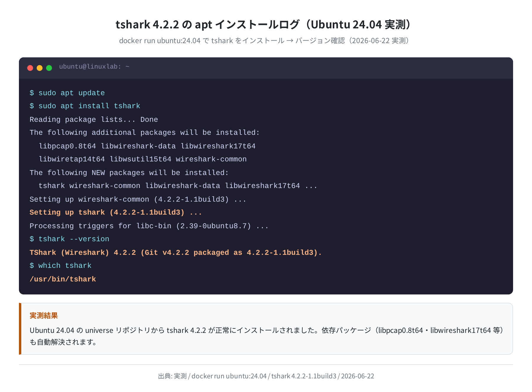Click the /usr/bin/tshark path output
The height and width of the screenshot is (392, 532).
(x=63, y=279)
